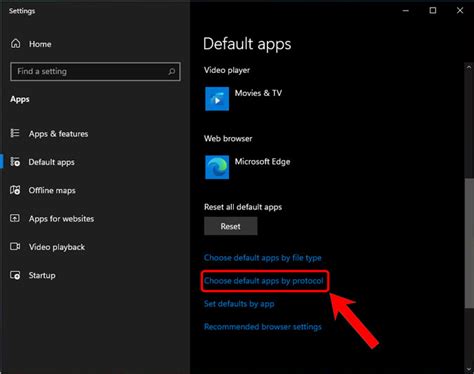Click the scrollbar down arrow
This screenshot has height=374, width=474.
point(469,369)
